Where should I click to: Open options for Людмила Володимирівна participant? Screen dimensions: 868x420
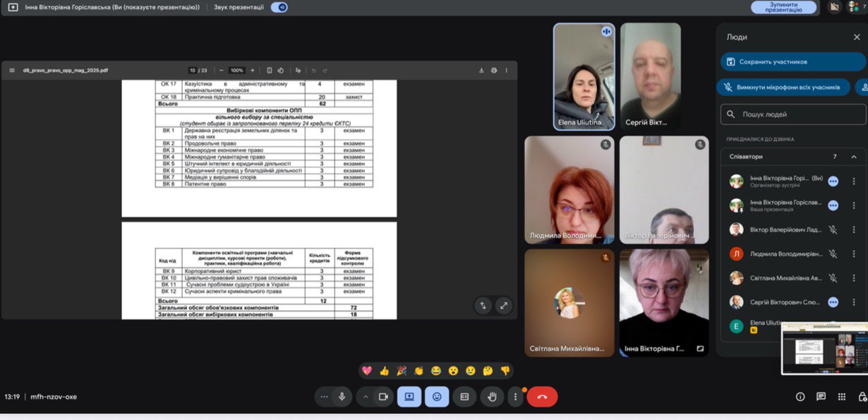click(854, 253)
